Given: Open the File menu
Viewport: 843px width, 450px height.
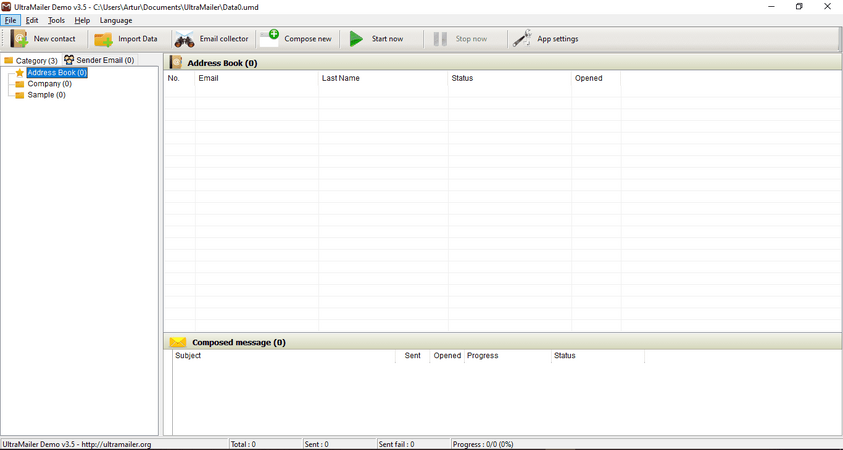Looking at the screenshot, I should click(11, 20).
